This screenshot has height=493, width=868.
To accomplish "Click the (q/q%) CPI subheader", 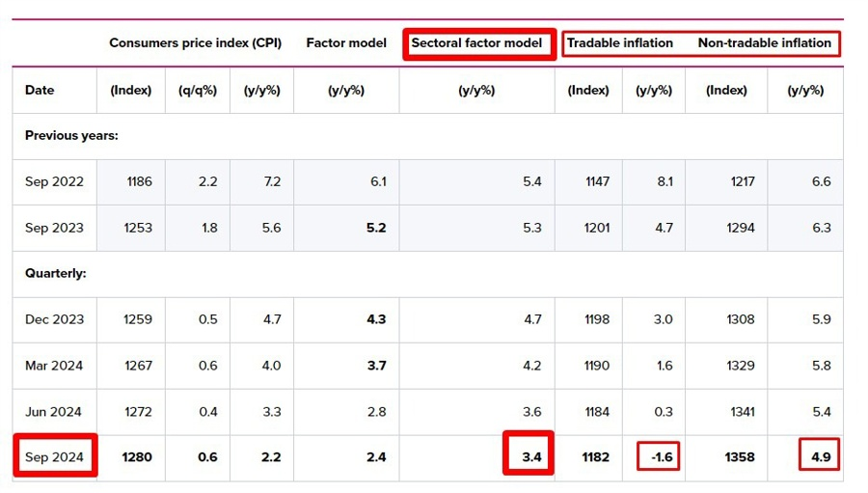I will coord(198,91).
